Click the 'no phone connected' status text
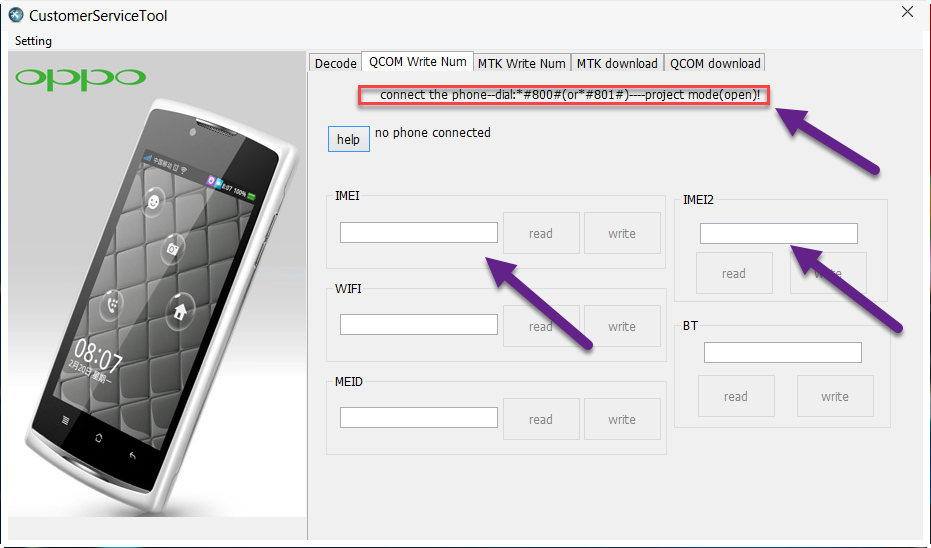Screen dimensions: 931x548 pos(433,132)
